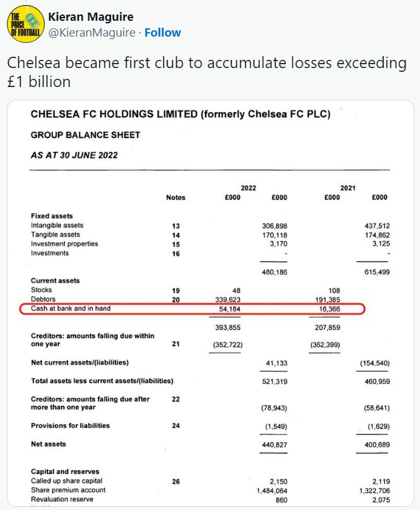Open Kieran Maguire's profile via display name

pyautogui.click(x=91, y=17)
